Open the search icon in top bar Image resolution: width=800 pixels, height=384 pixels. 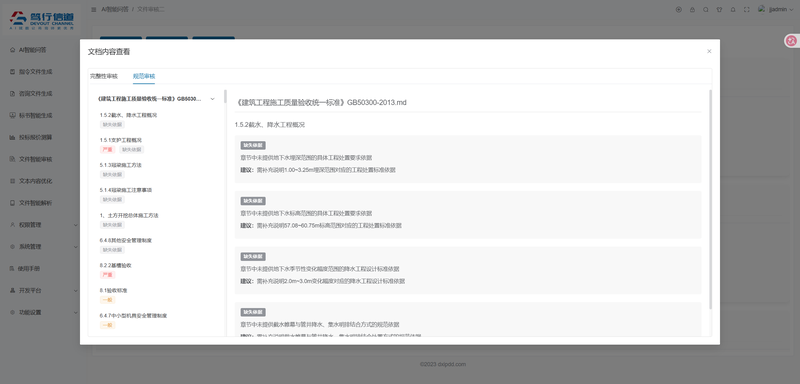click(x=706, y=10)
